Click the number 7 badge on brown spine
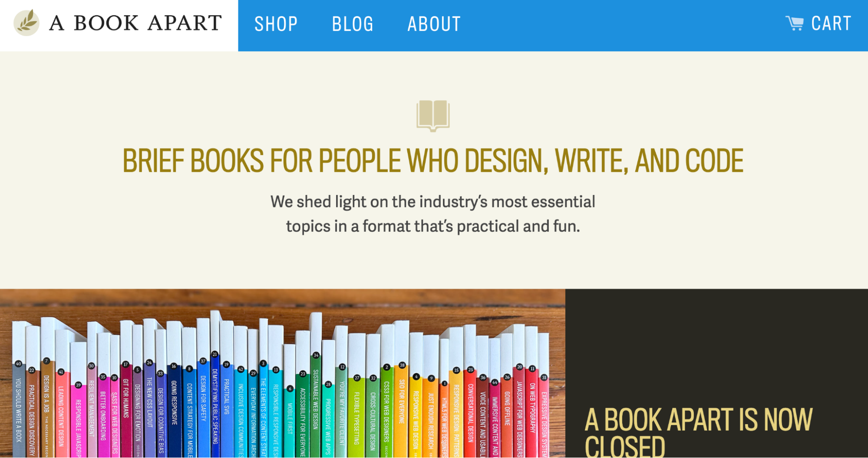Image resolution: width=868 pixels, height=458 pixels. click(46, 361)
